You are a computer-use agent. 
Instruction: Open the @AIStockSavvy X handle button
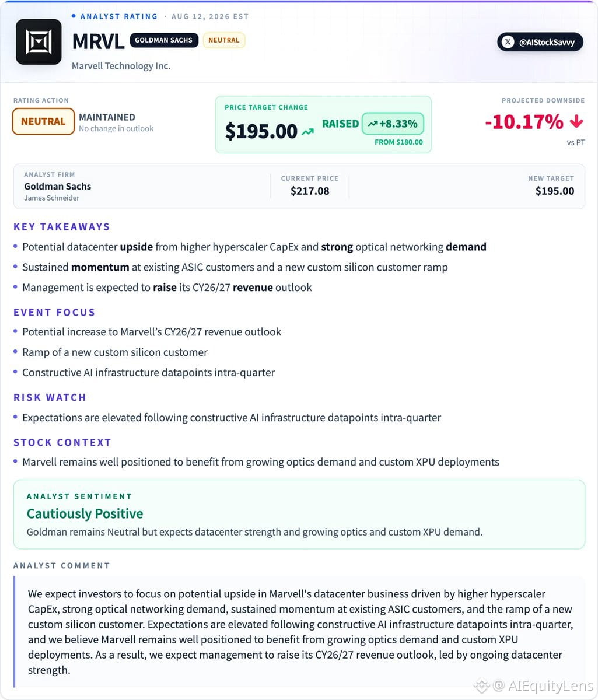click(540, 42)
